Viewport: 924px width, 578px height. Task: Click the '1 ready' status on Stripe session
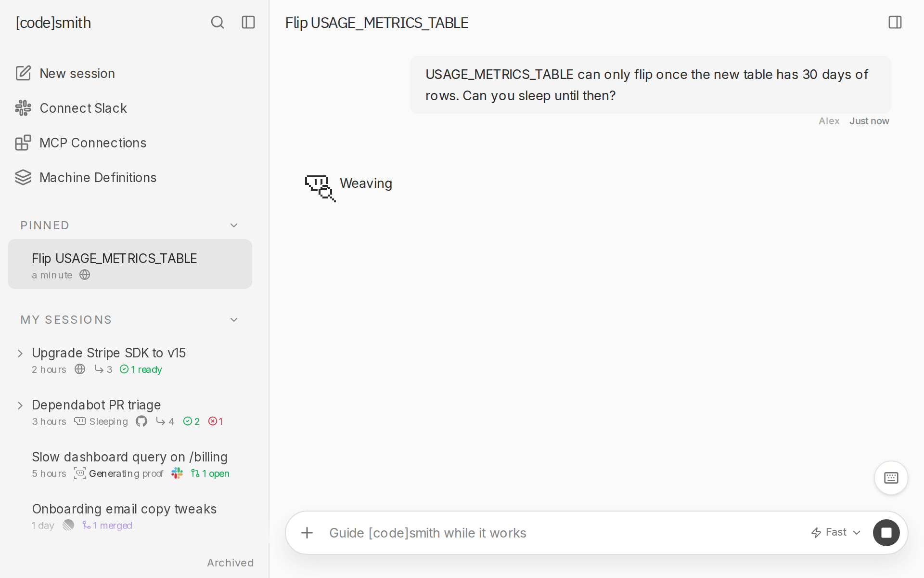click(x=141, y=369)
